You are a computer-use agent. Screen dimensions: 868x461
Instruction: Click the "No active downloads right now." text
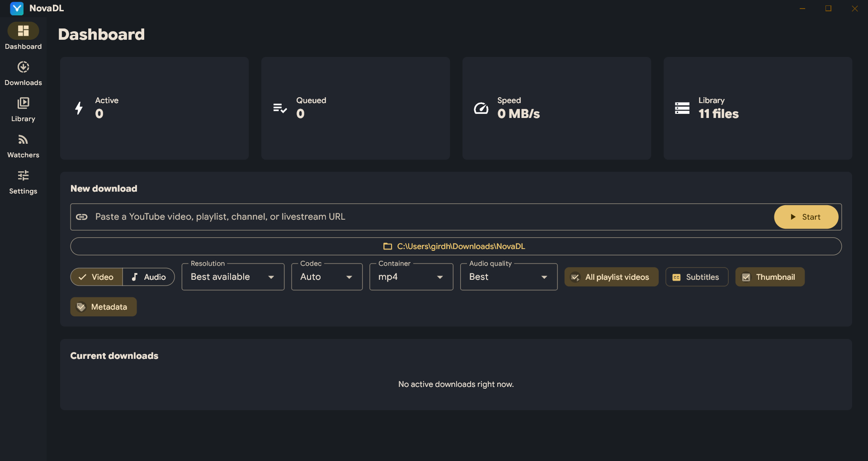tap(456, 384)
